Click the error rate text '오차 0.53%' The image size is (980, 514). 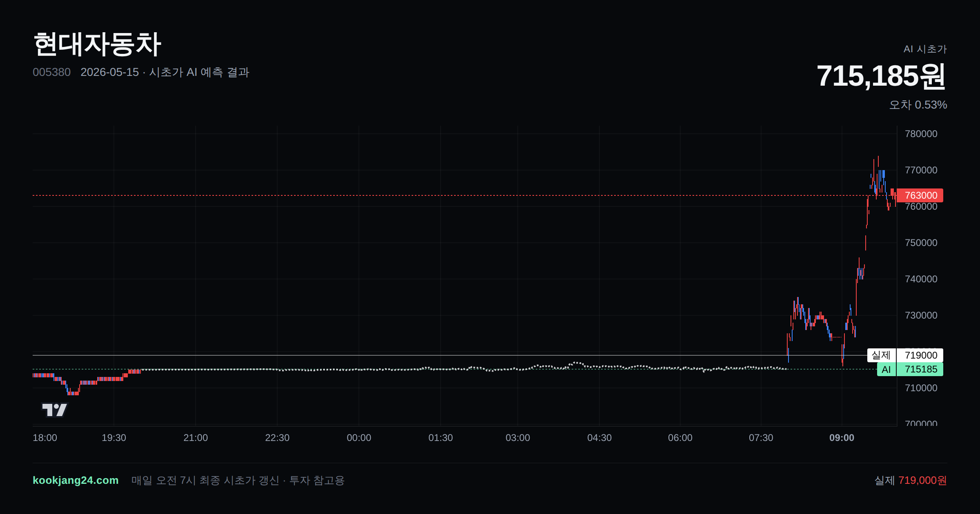click(918, 105)
